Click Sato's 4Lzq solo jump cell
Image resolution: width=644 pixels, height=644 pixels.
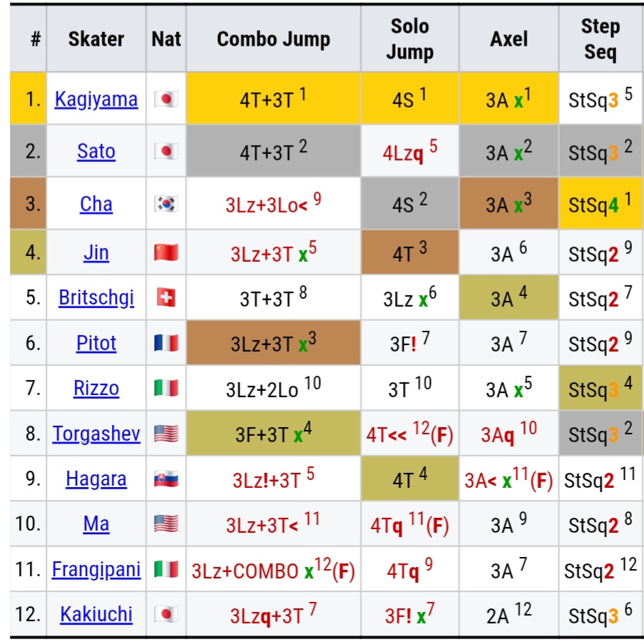409,151
